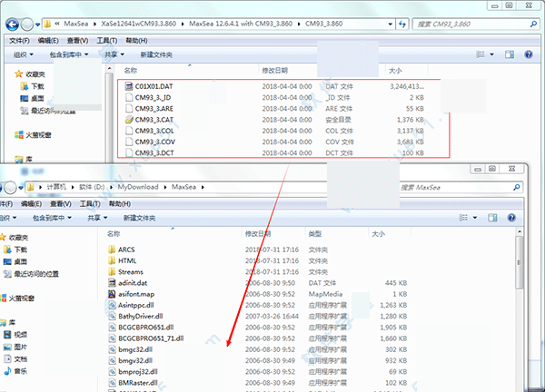Select bmgc32.dll file name
The height and width of the screenshot is (392, 545).
coord(135,349)
